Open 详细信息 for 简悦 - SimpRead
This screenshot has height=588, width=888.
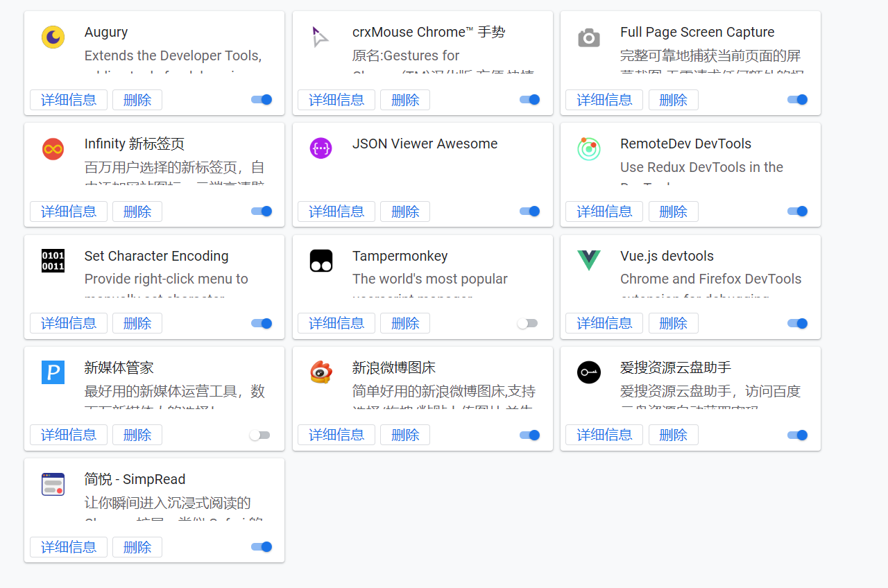coord(68,546)
